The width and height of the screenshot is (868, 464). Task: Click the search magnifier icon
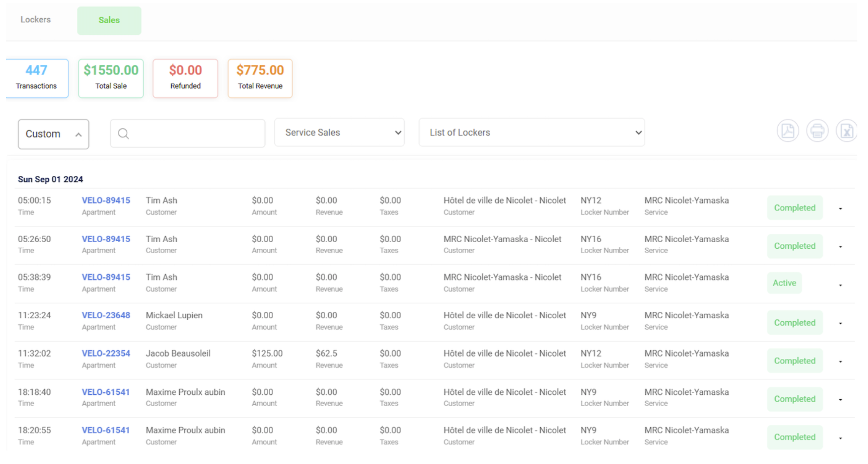click(123, 133)
